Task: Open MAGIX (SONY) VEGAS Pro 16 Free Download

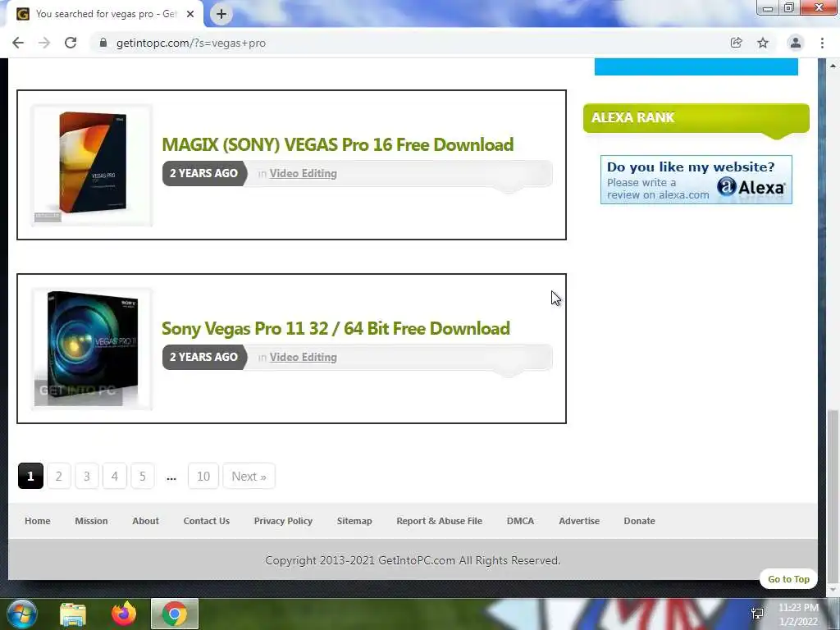Action: (x=337, y=144)
